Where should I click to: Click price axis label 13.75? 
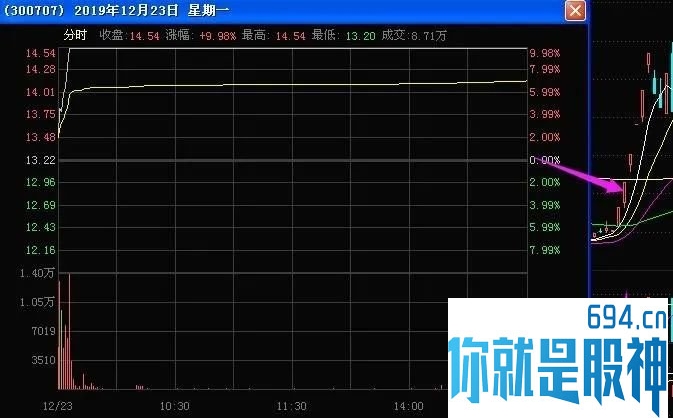click(41, 114)
